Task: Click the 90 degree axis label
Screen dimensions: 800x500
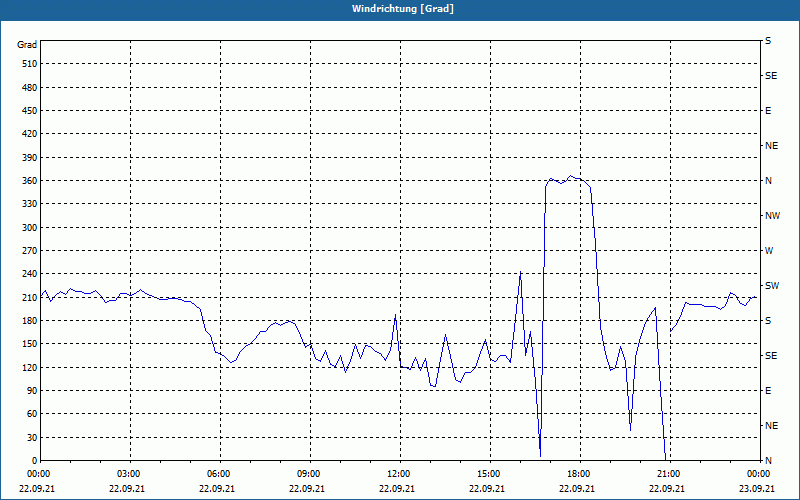Action: coord(32,390)
